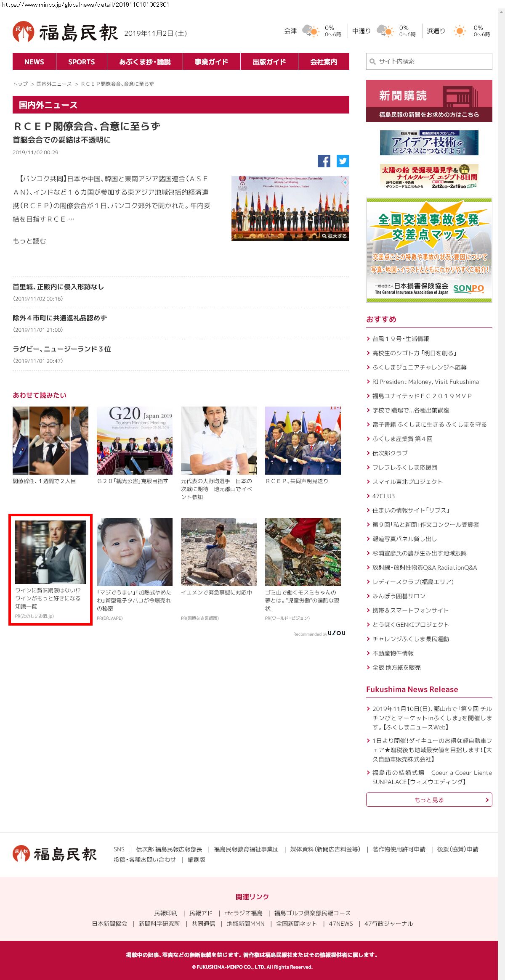The image size is (505, 980).
Task: Select the 会社案内 menu item
Action: (323, 62)
